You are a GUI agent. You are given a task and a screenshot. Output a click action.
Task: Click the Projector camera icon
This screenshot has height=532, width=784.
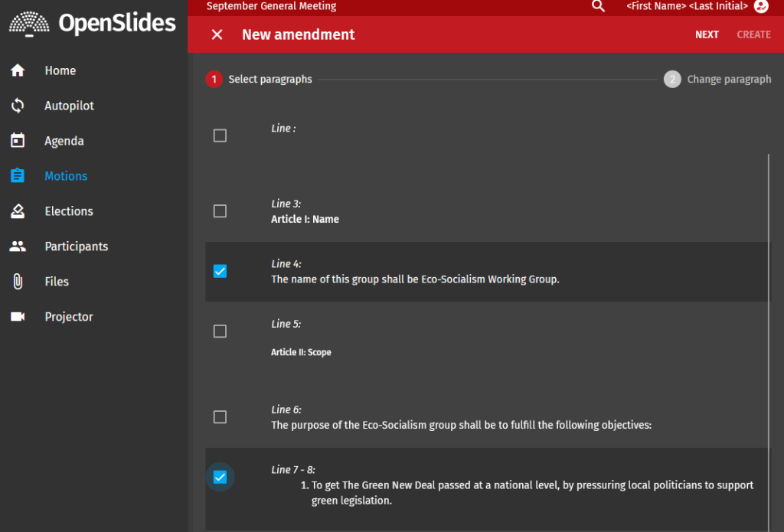point(18,317)
